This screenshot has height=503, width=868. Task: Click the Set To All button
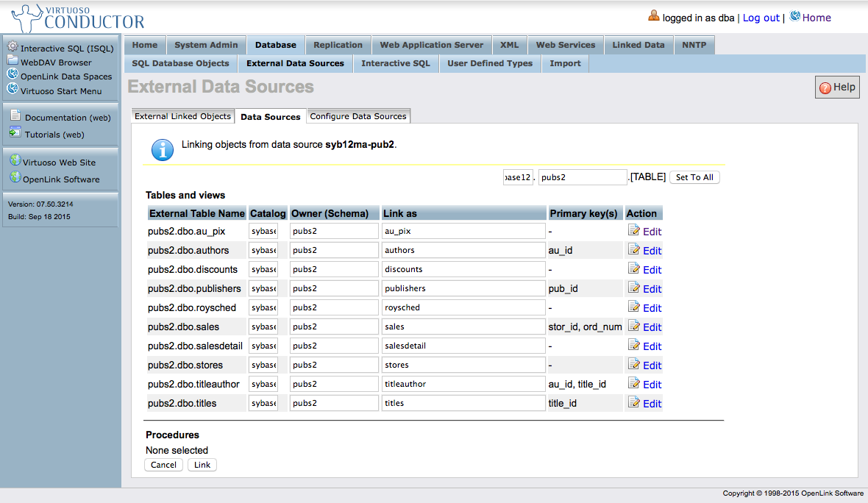tap(694, 177)
